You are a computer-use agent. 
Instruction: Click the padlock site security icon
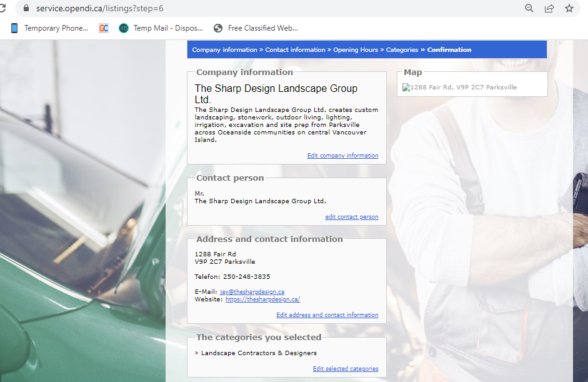(x=26, y=8)
